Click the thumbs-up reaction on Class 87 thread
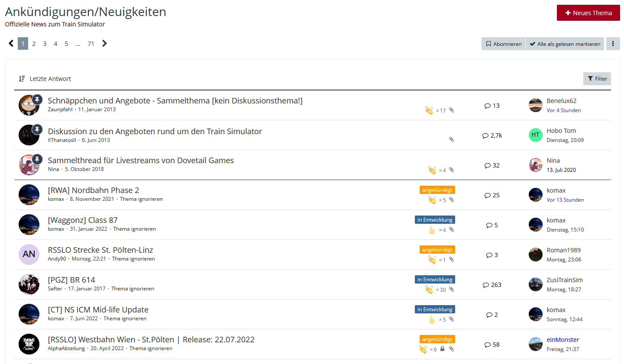Image resolution: width=624 pixels, height=364 pixels. (x=432, y=230)
